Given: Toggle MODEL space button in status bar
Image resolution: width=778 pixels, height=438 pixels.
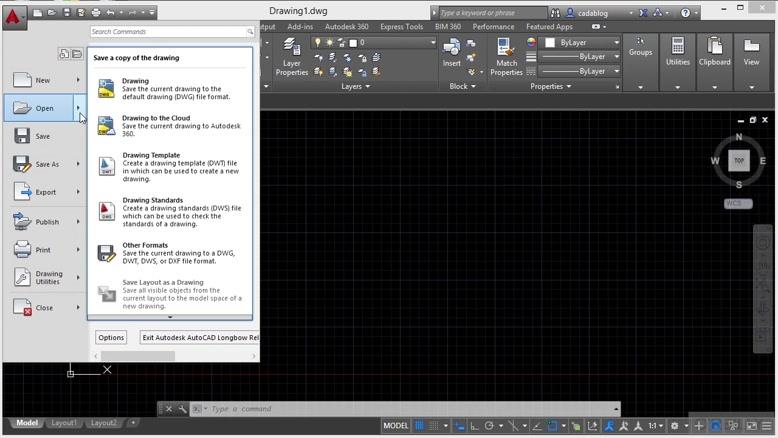Looking at the screenshot, I should pos(395,426).
